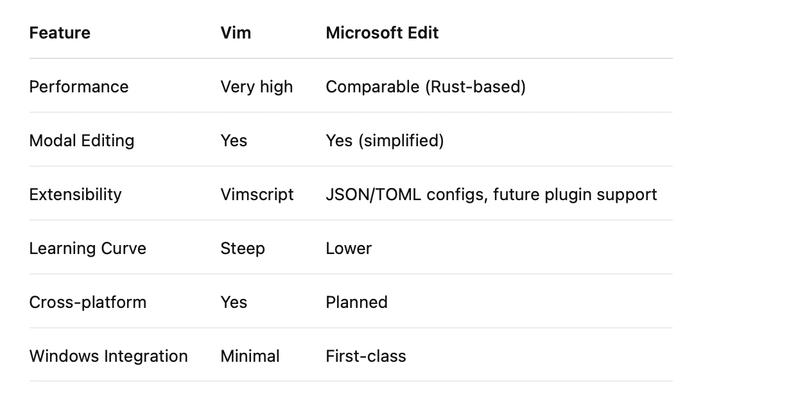Click the Steep cell
800x399 pixels.
[x=242, y=248]
